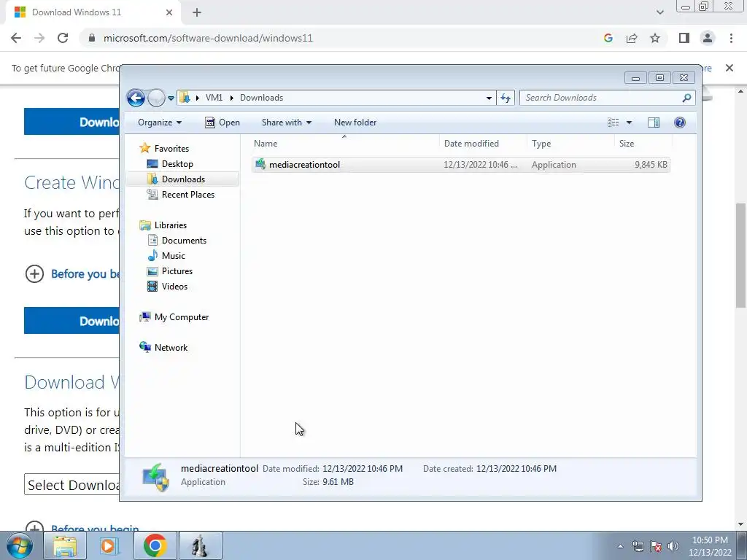This screenshot has width=747, height=560.
Task: Dismiss the Chrome update notification bar
Action: click(x=729, y=68)
